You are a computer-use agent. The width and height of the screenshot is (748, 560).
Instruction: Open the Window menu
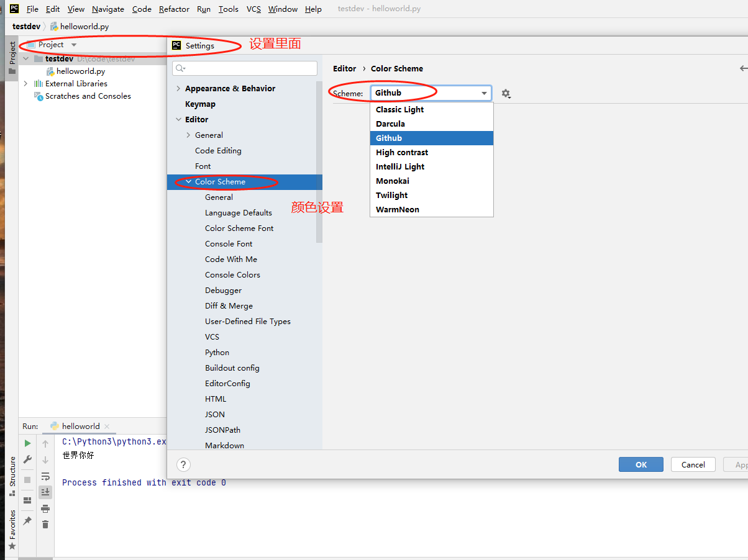[283, 9]
